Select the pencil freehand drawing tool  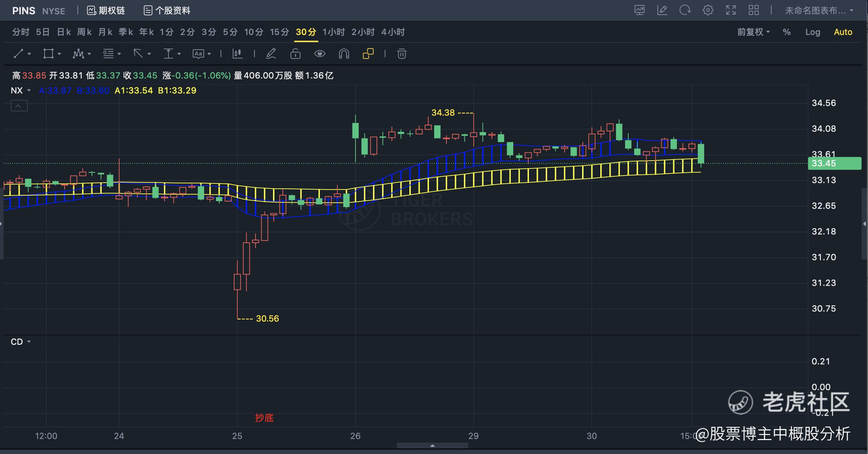[271, 54]
